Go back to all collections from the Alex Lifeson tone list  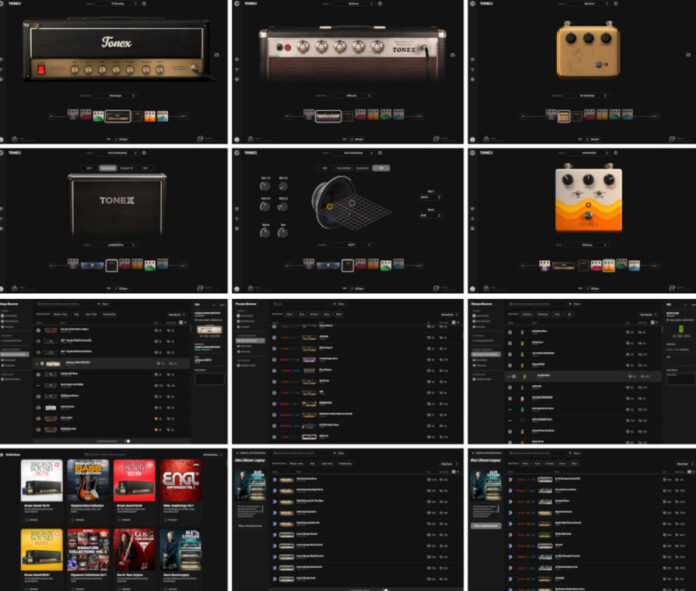(x=252, y=453)
